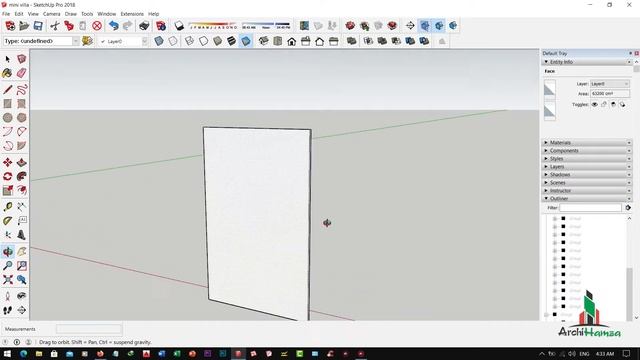
Task: Adjust the shadow time-of-day slider
Action: (x=266, y=26)
